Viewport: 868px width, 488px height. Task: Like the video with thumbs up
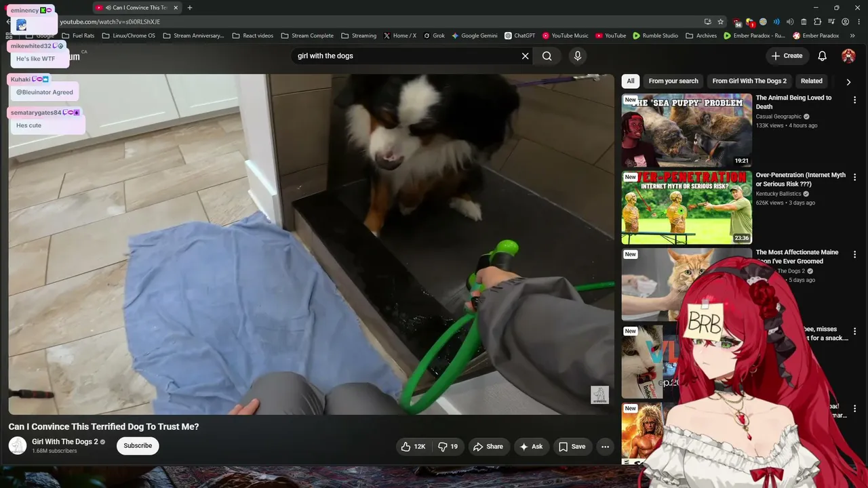pos(413,447)
